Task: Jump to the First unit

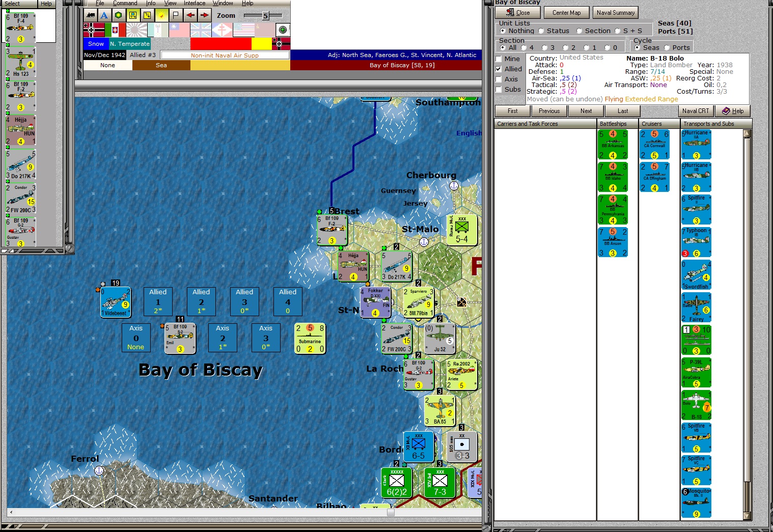Action: click(x=512, y=111)
